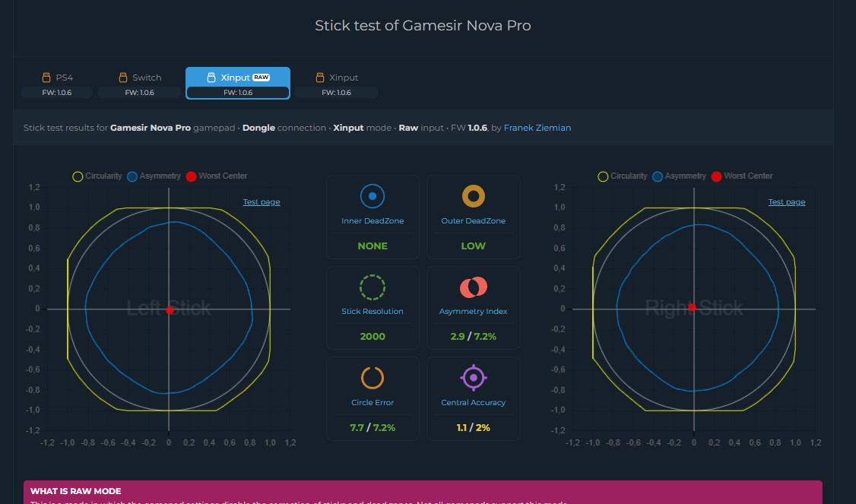Toggle Circularity legend on right chart

(623, 176)
